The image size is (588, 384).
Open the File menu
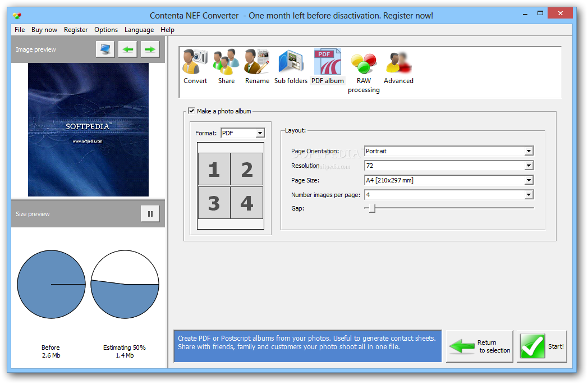[x=20, y=30]
